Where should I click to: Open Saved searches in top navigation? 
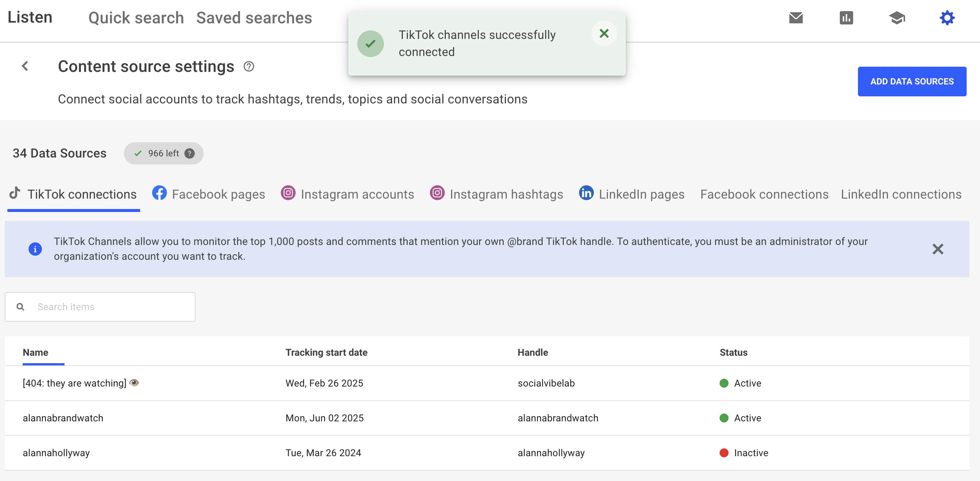(x=254, y=18)
